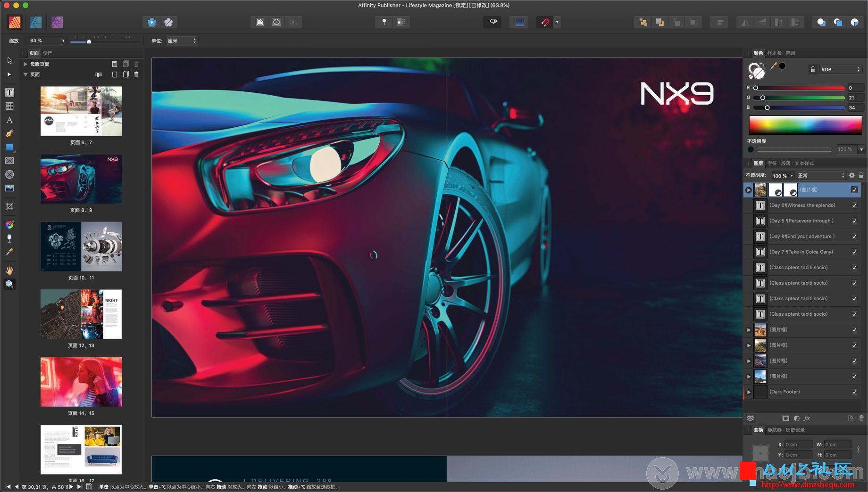This screenshot has height=492, width=868.
Task: Click the X position field
Action: click(x=798, y=444)
